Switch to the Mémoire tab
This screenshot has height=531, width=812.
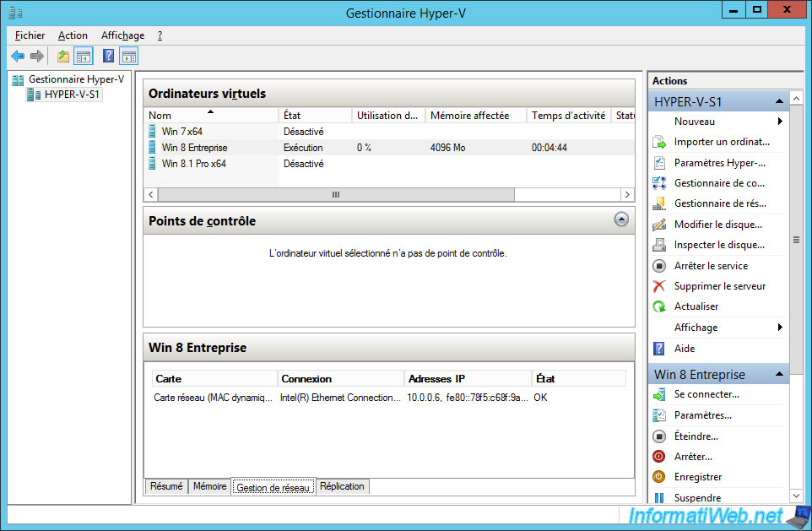tap(209, 486)
